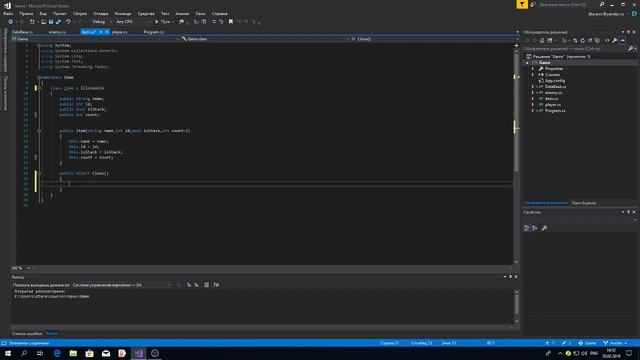Expand the Properties node in Solution Explorer
The image size is (640, 360).
click(x=533, y=69)
